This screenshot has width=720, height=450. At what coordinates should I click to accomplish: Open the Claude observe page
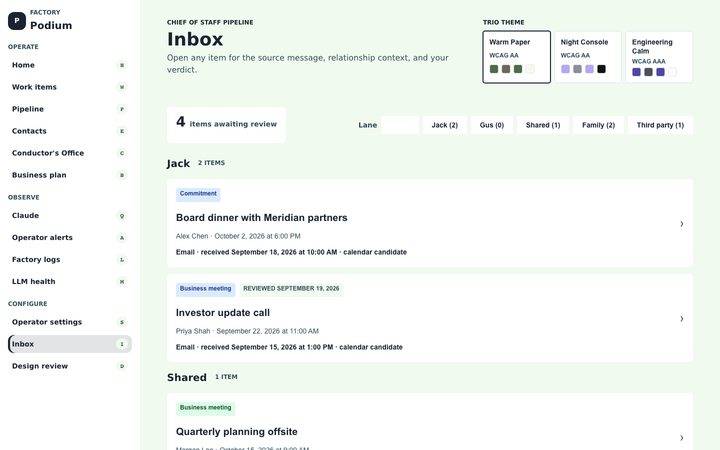[x=69, y=216]
